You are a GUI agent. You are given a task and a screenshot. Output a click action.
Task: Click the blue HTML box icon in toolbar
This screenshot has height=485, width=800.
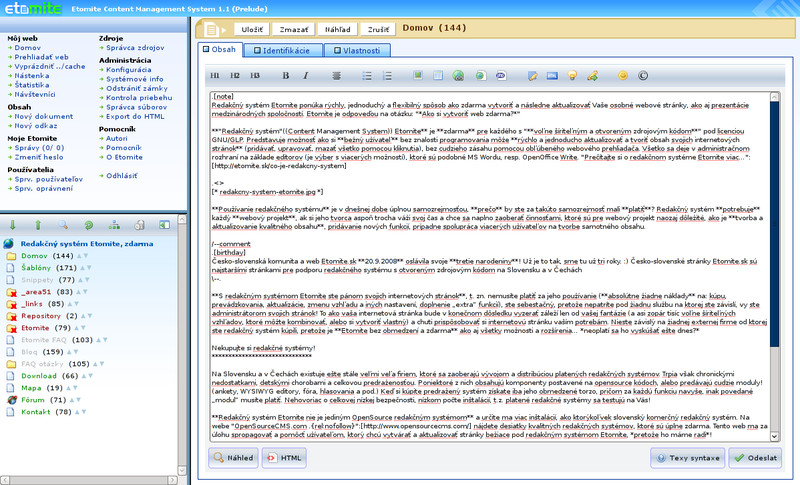(552, 75)
